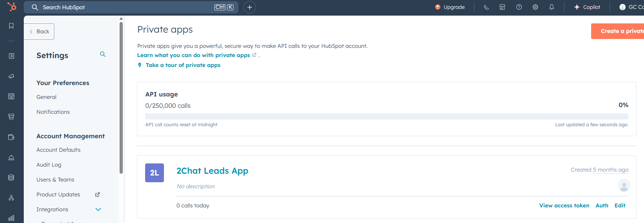Open the Sales icon in left rail

point(11,117)
